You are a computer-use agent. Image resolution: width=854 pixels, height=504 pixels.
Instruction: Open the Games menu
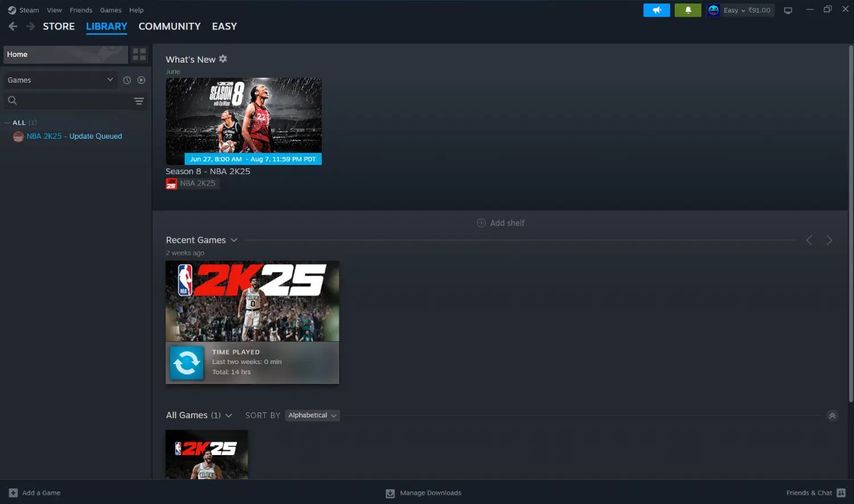tap(110, 10)
